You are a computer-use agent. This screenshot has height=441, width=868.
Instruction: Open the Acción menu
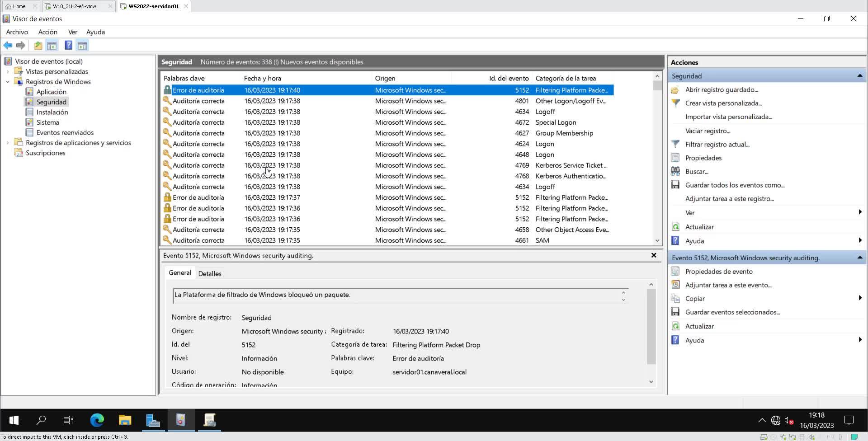pyautogui.click(x=47, y=32)
